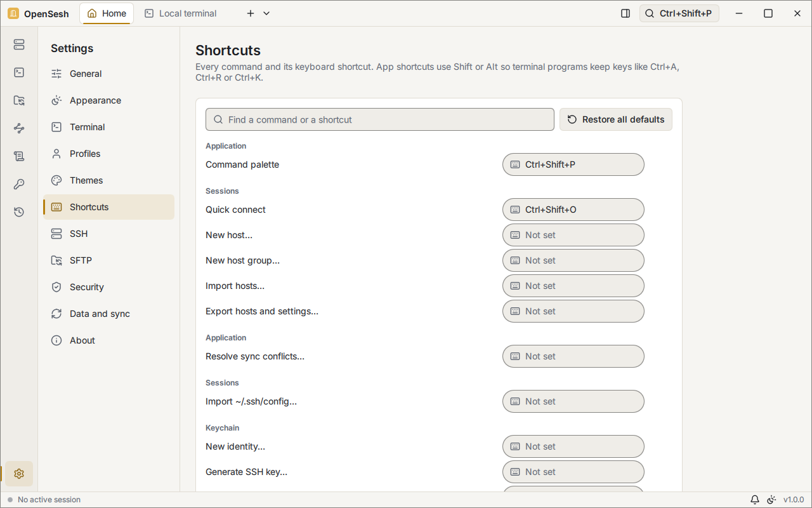Click the split panel layout icon in the title bar
The width and height of the screenshot is (812, 508).
pos(625,13)
